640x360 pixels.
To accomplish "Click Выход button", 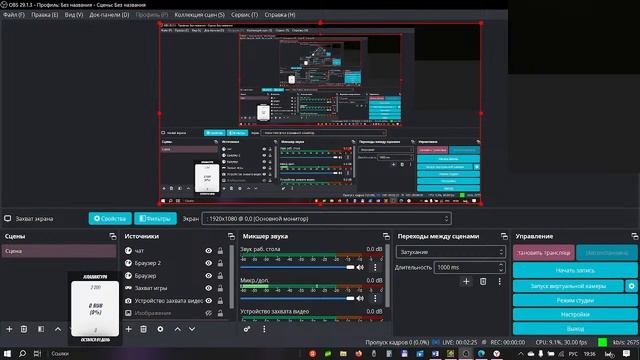I will coord(575,329).
